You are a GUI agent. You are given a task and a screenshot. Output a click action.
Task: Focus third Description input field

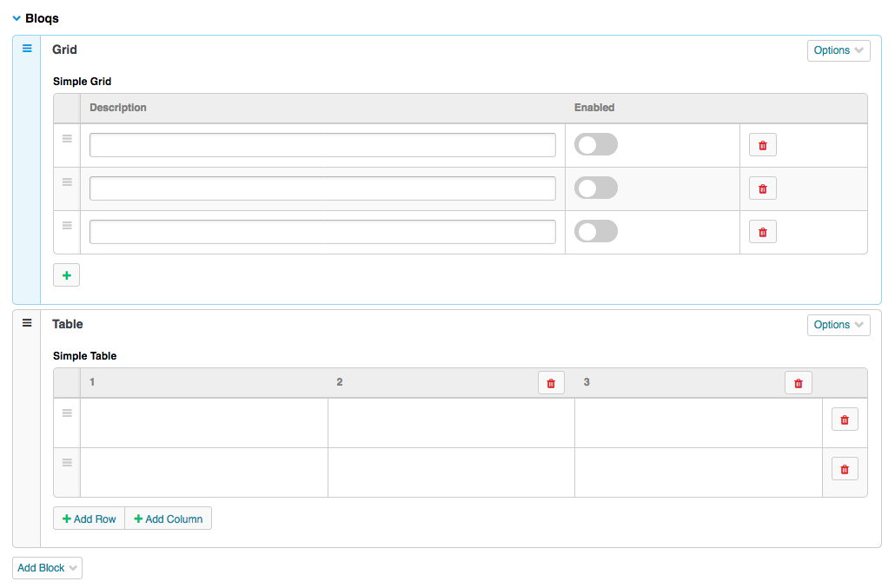(x=322, y=232)
